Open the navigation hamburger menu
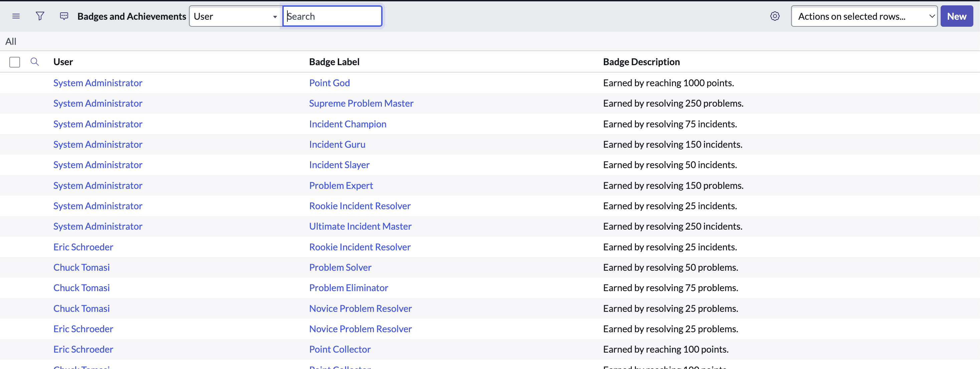 [16, 16]
